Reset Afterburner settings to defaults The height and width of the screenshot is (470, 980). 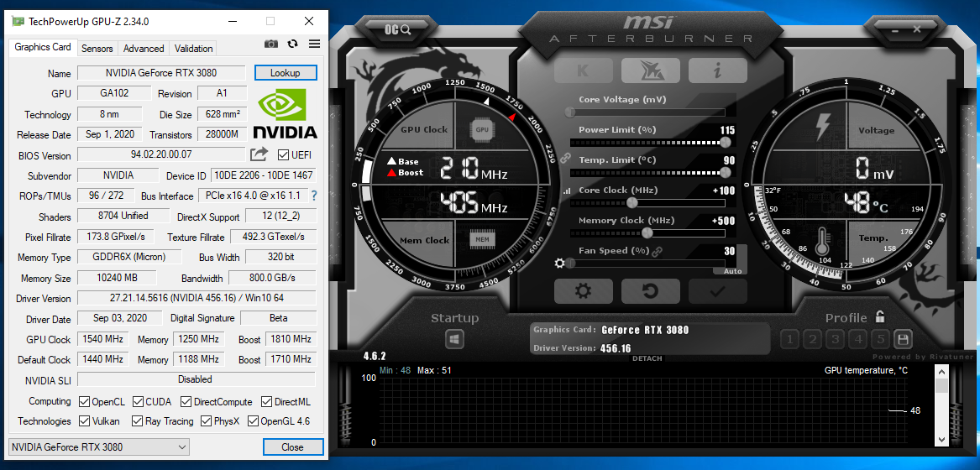(x=650, y=290)
